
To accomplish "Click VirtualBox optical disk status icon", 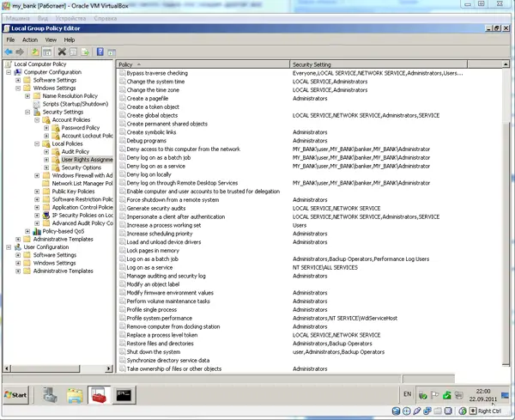I will tap(407, 411).
